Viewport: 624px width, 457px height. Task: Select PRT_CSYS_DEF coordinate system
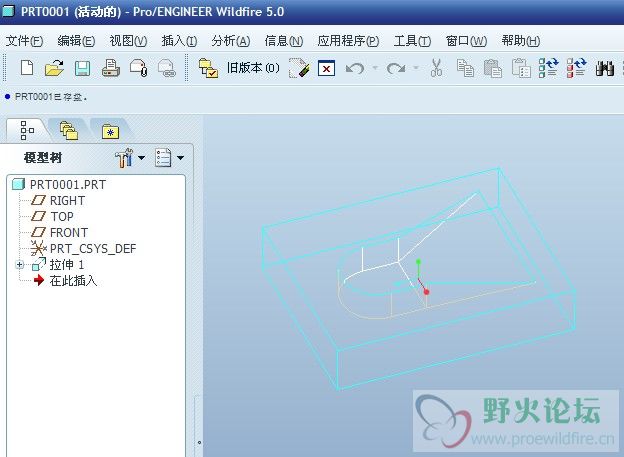tap(83, 248)
